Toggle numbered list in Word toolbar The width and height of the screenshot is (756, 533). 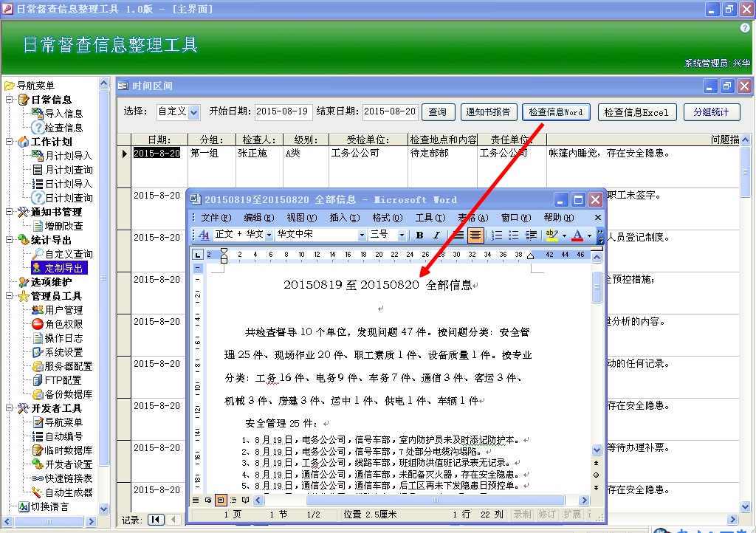pyautogui.click(x=497, y=235)
